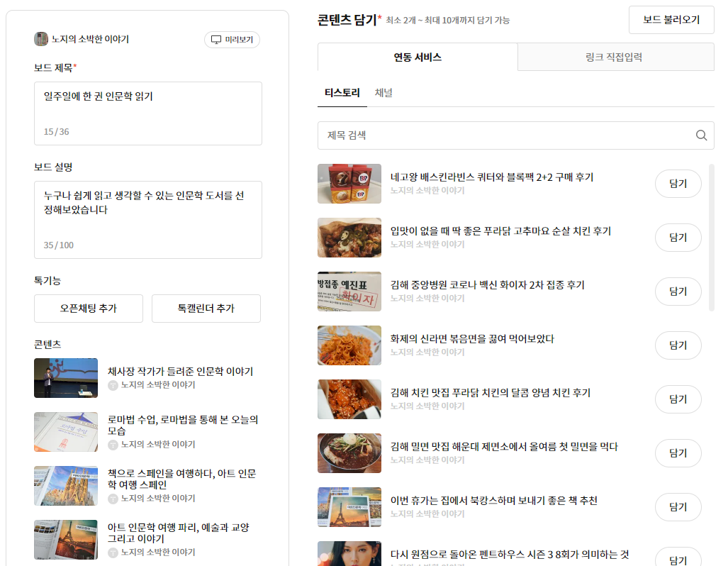Click channel icon under 로마법 수업 item
This screenshot has height=566, width=728.
[113, 445]
